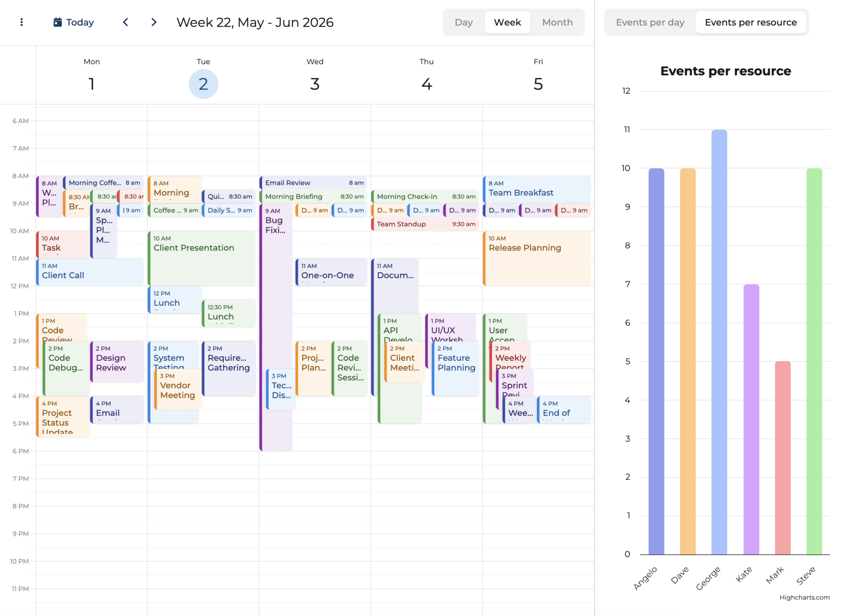Open the Client Presentation event
Image resolution: width=853 pixels, height=616 pixels.
(x=202, y=258)
